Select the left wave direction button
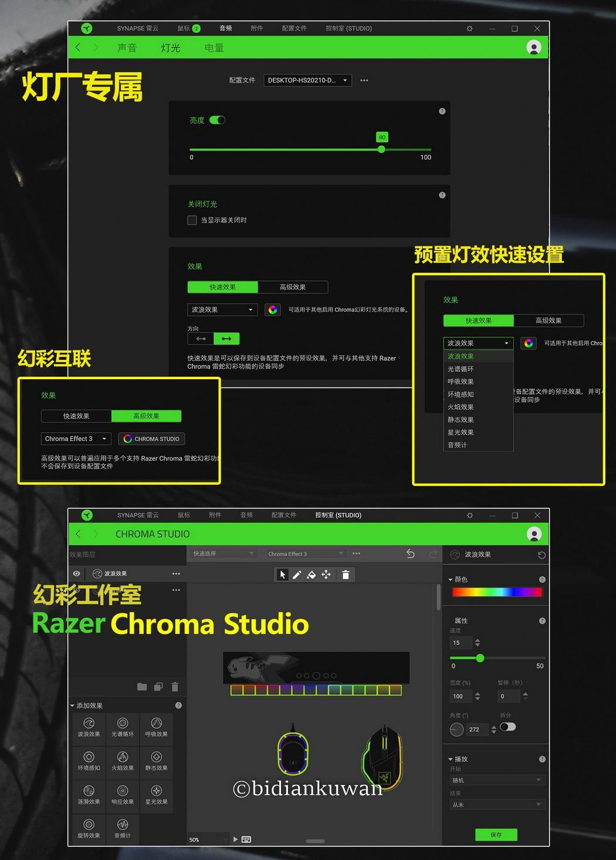Screen dimensions: 616x860 point(201,339)
